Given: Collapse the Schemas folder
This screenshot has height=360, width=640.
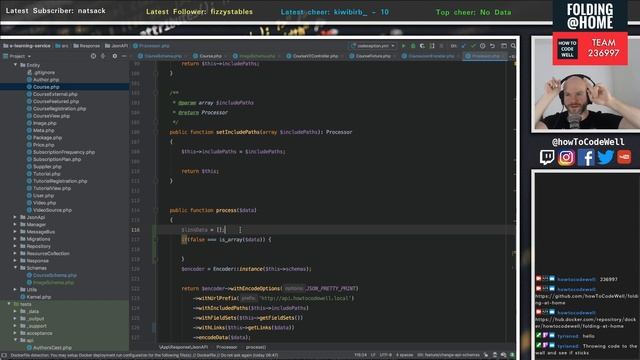Looking at the screenshot, I should (x=16, y=268).
